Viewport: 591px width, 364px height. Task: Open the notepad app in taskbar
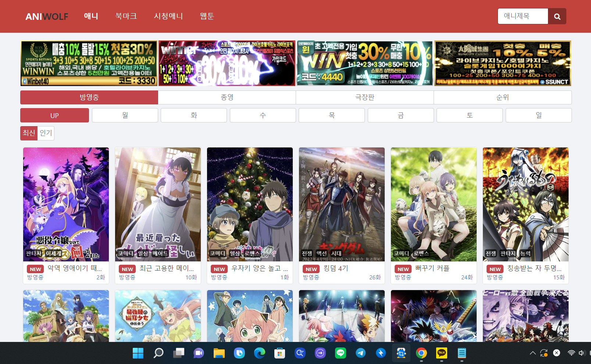click(462, 353)
